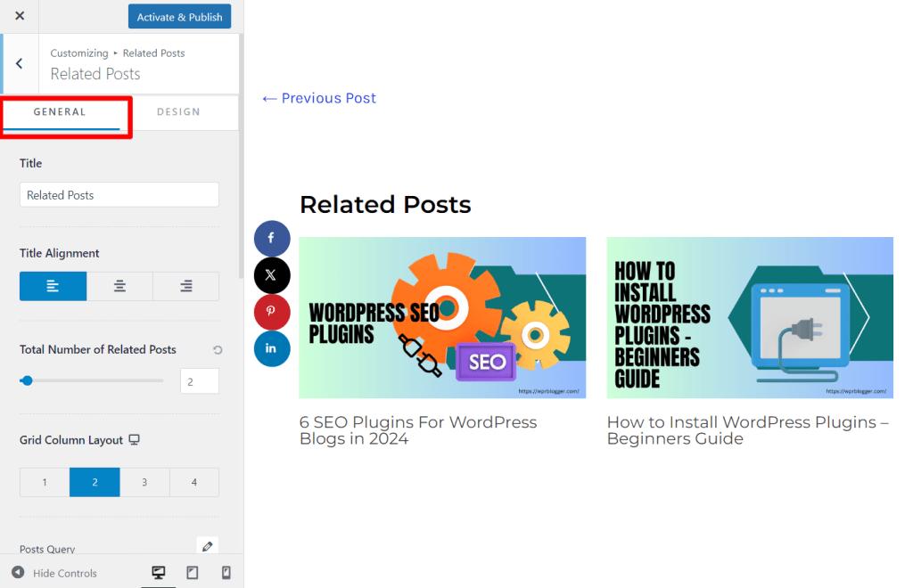This screenshot has height=588, width=913.
Task: Set title alignment to right
Action: coord(185,286)
